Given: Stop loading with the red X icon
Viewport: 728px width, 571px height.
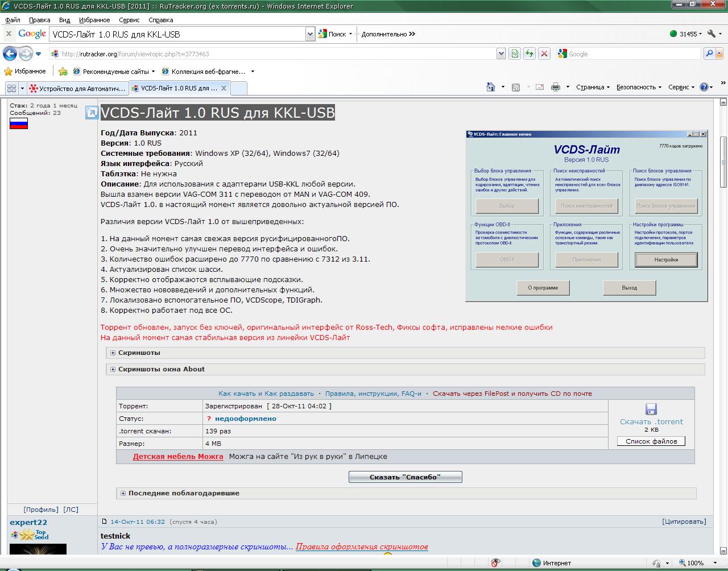Looking at the screenshot, I should pos(544,53).
